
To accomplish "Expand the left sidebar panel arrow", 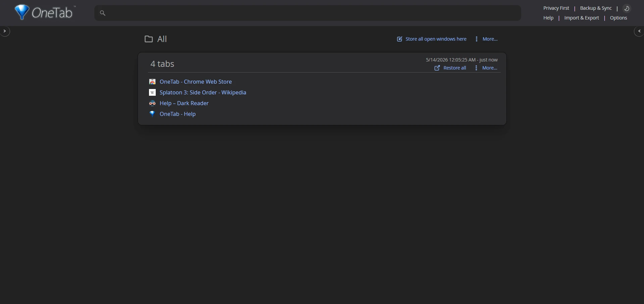I will tap(5, 31).
